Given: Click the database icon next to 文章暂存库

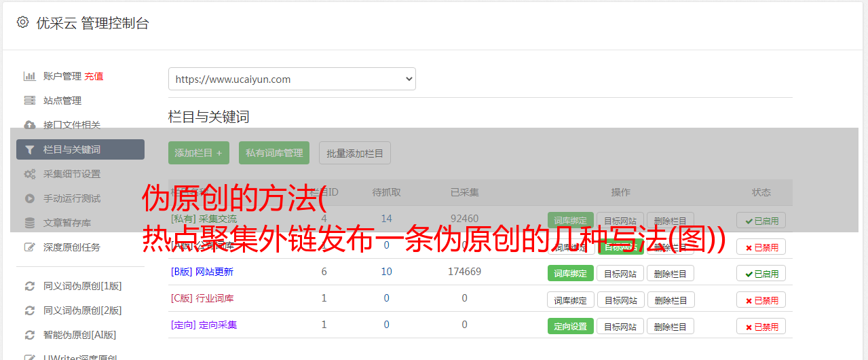Looking at the screenshot, I should (30, 223).
